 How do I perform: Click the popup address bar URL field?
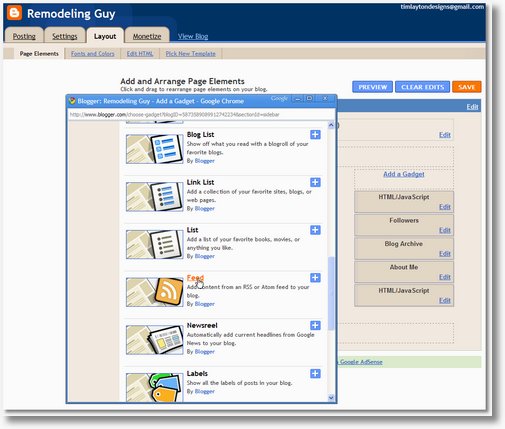point(201,115)
